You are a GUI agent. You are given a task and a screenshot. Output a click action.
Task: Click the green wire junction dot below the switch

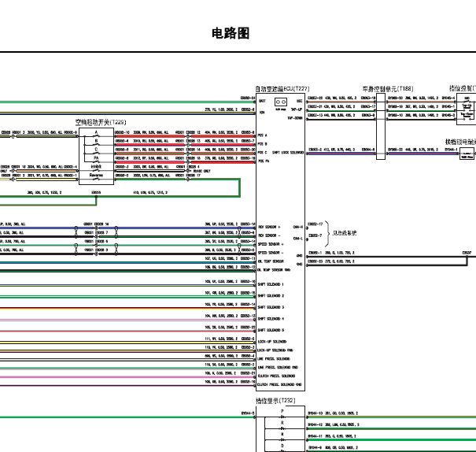(96, 197)
